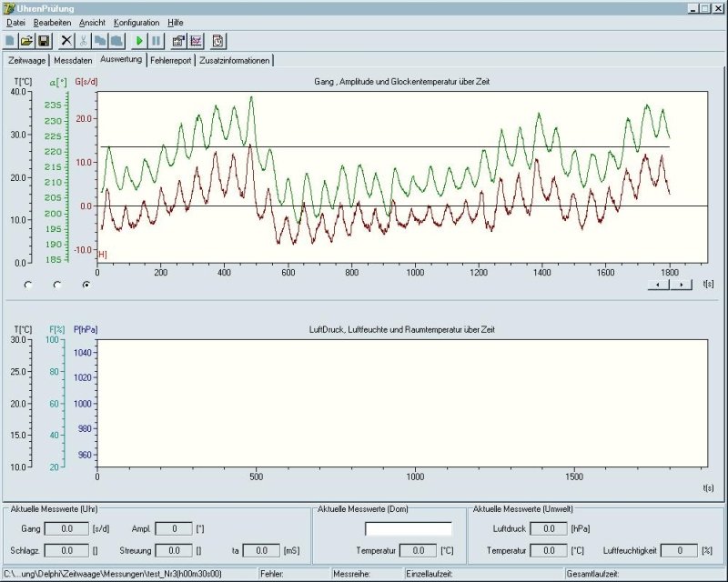Start the measurement with the green play icon

(139, 41)
